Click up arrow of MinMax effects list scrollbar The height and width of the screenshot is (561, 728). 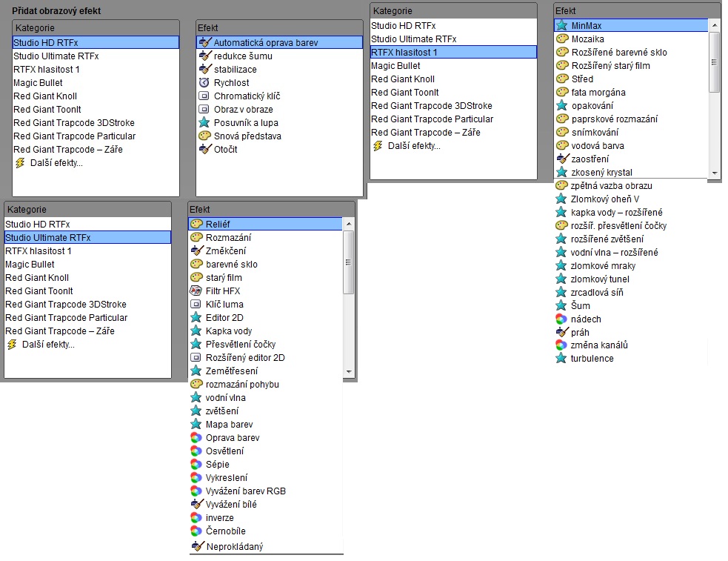[x=715, y=25]
